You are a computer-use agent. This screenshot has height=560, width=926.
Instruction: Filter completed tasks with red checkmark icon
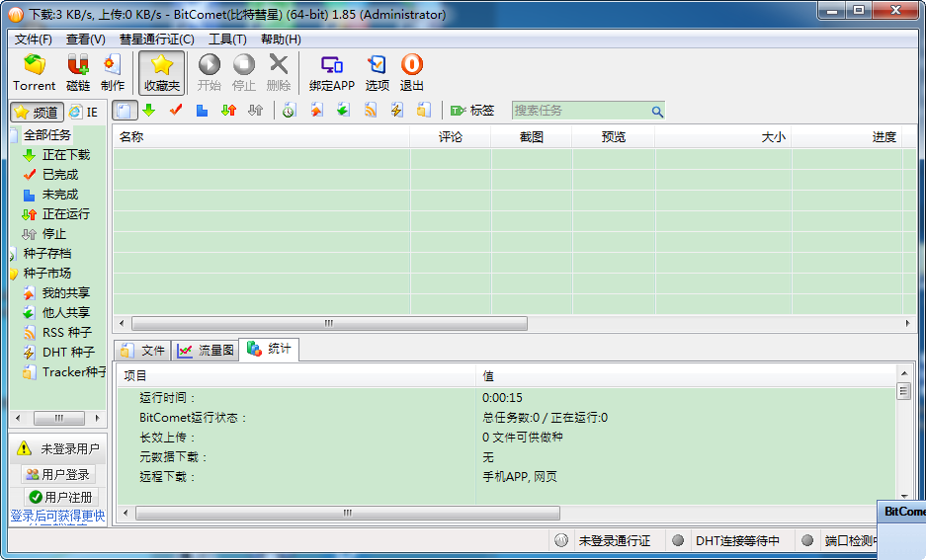pos(175,111)
